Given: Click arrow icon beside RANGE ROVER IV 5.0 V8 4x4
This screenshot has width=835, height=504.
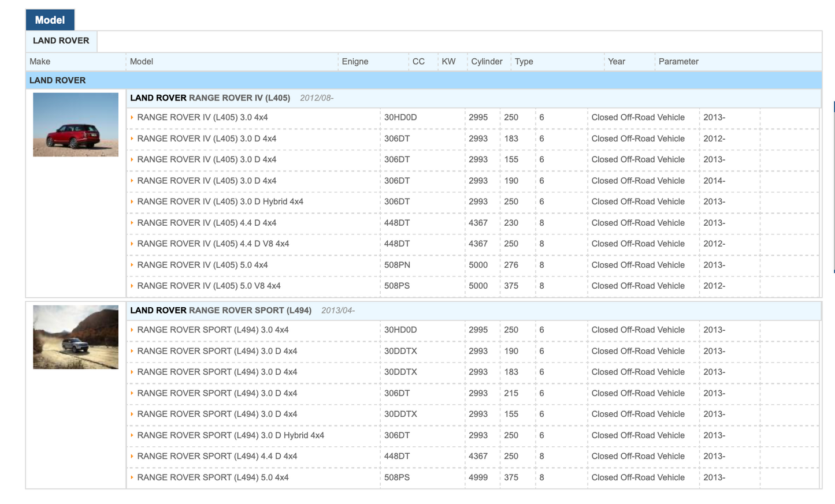Looking at the screenshot, I should point(132,286).
